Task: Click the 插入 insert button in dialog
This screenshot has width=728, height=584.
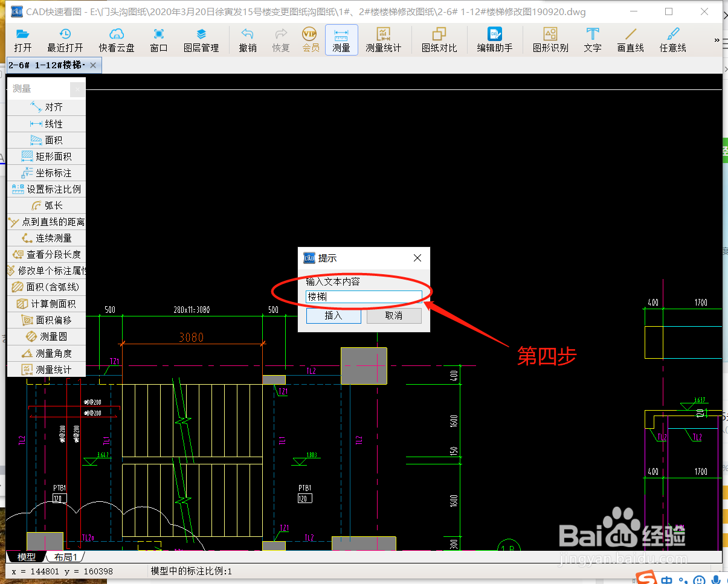Action: (333, 315)
